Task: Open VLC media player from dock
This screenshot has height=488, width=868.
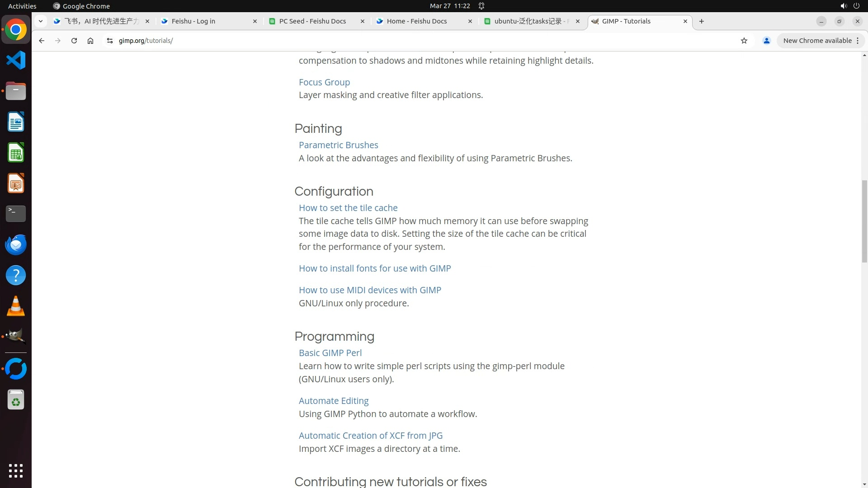Action: [x=16, y=306]
